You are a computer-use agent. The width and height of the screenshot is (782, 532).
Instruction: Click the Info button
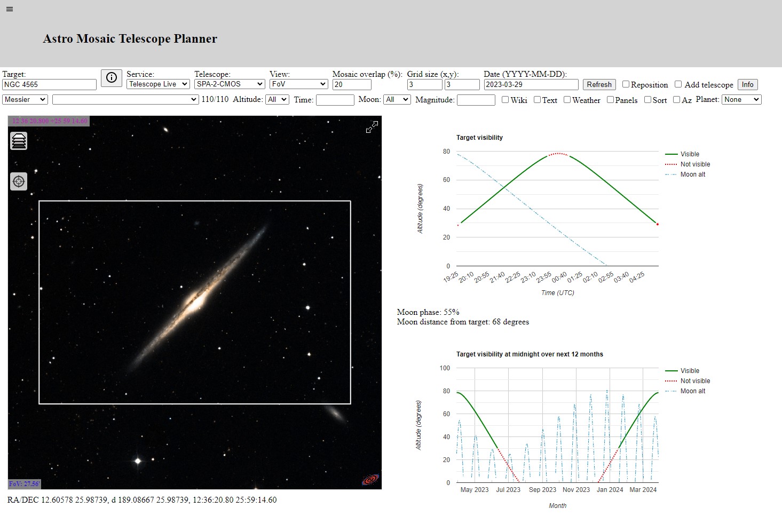pyautogui.click(x=747, y=84)
